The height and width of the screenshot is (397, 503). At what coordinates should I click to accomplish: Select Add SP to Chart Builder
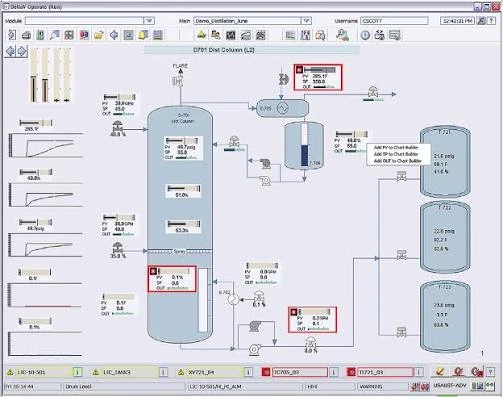(396, 154)
